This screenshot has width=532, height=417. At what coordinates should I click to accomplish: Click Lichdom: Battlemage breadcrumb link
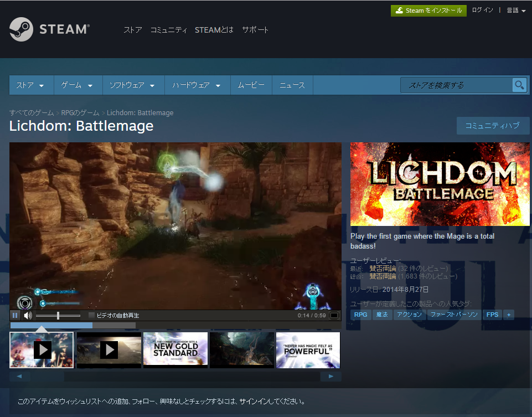pyautogui.click(x=140, y=112)
